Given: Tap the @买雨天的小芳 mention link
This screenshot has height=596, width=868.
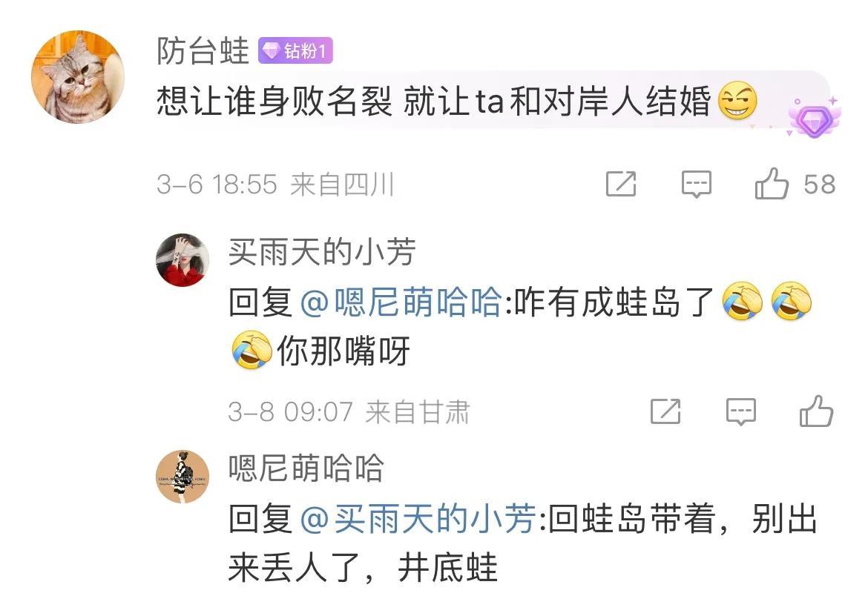Looking at the screenshot, I should [x=419, y=518].
